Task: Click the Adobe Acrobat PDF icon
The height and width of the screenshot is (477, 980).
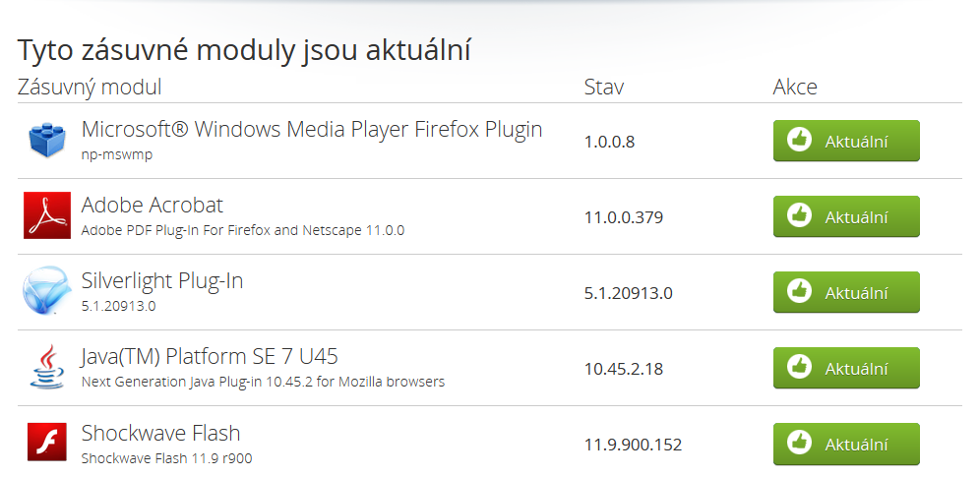Action: [46, 216]
